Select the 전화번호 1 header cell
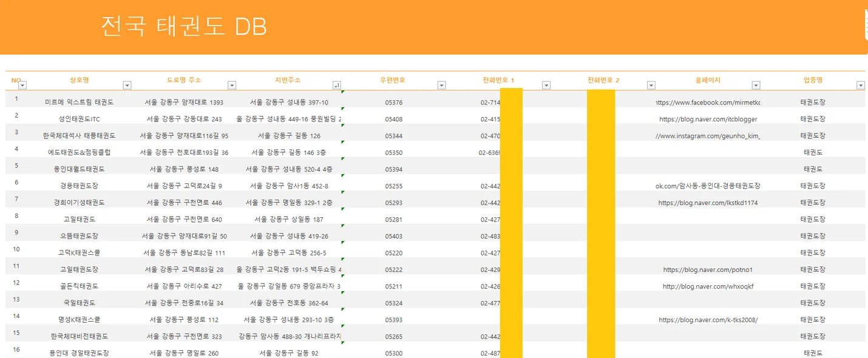Screen dimensions: 868x358 pos(498,80)
